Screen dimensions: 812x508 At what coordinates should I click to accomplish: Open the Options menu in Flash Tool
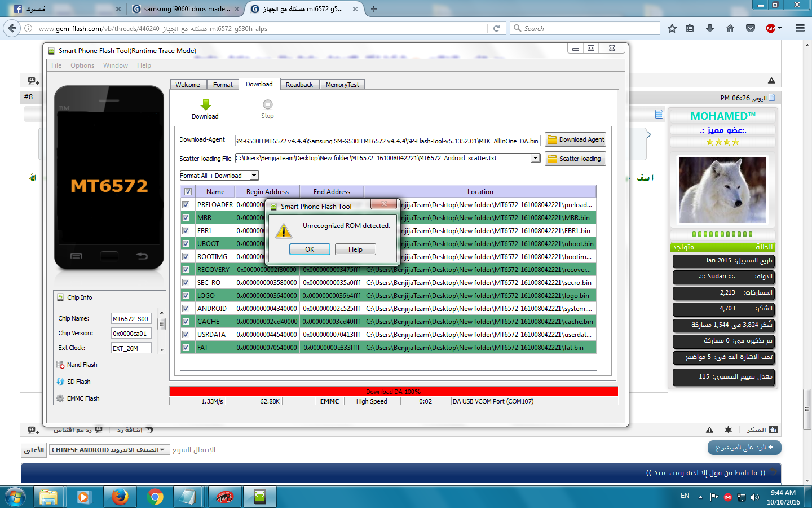pos(82,65)
